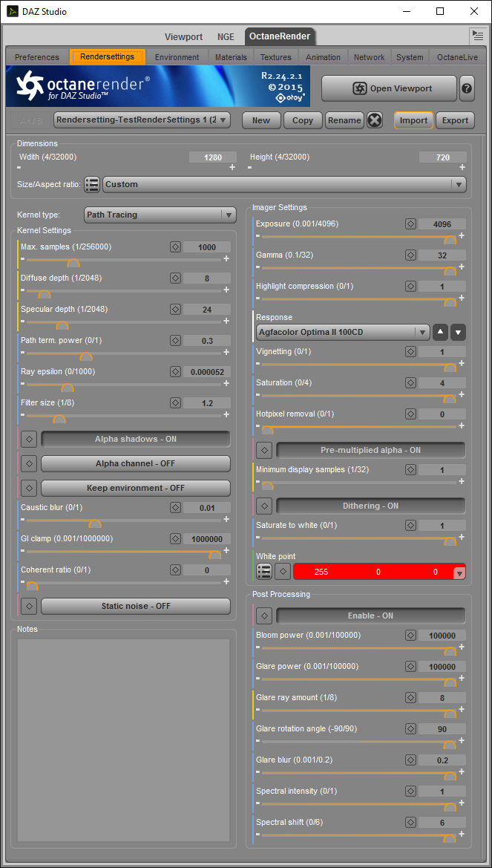The width and height of the screenshot is (492, 868).
Task: Click diamond icon next to Caustic blur
Action: 175,508
